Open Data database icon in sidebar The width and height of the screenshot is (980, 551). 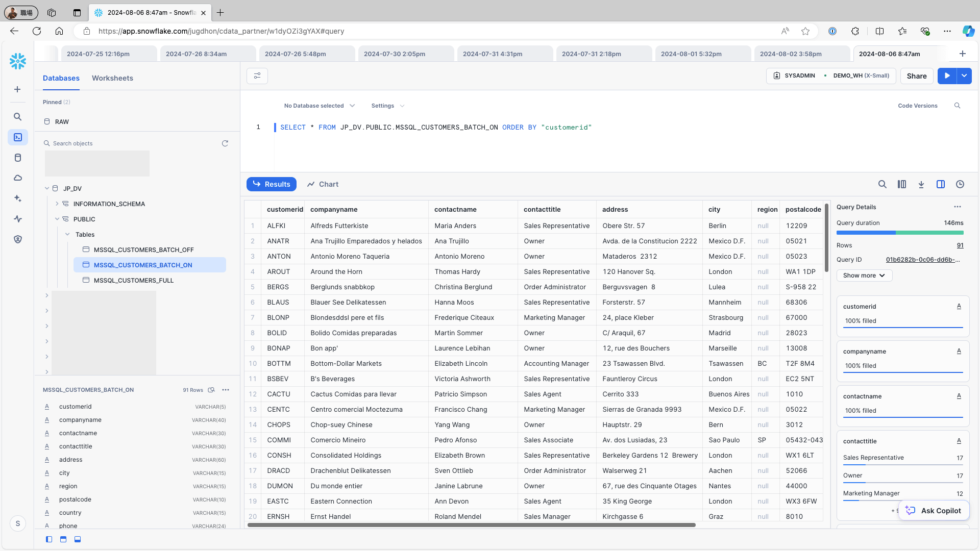[x=18, y=158]
